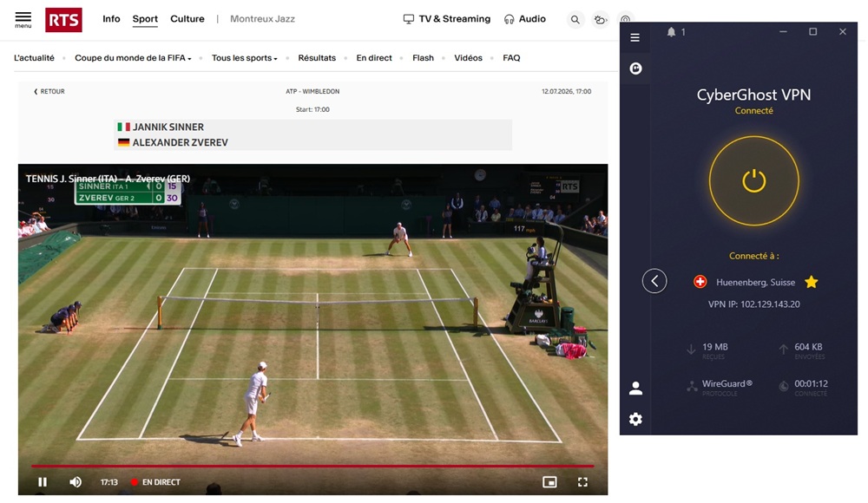Minimize the CyberGhost window
Viewport: 868px width, 503px height.
783,31
